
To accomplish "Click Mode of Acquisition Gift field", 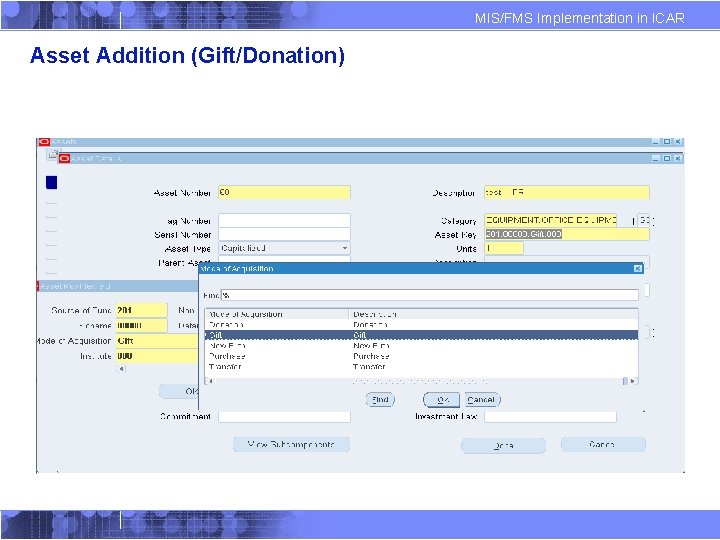I will click(x=157, y=341).
